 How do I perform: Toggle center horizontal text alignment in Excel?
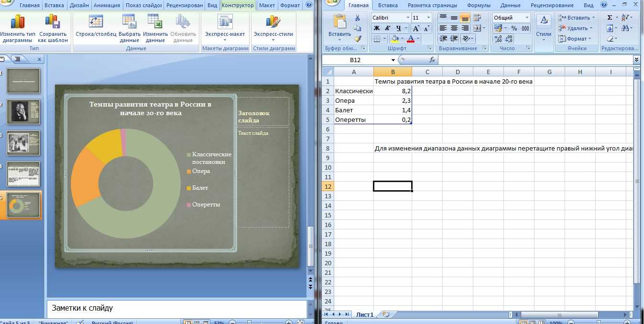(454, 28)
